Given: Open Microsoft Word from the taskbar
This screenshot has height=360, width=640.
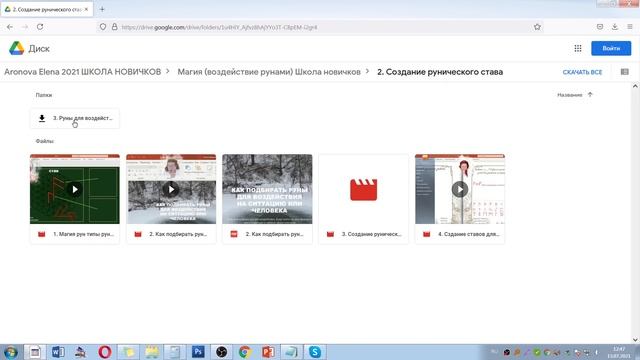Looking at the screenshot, I should (x=58, y=352).
